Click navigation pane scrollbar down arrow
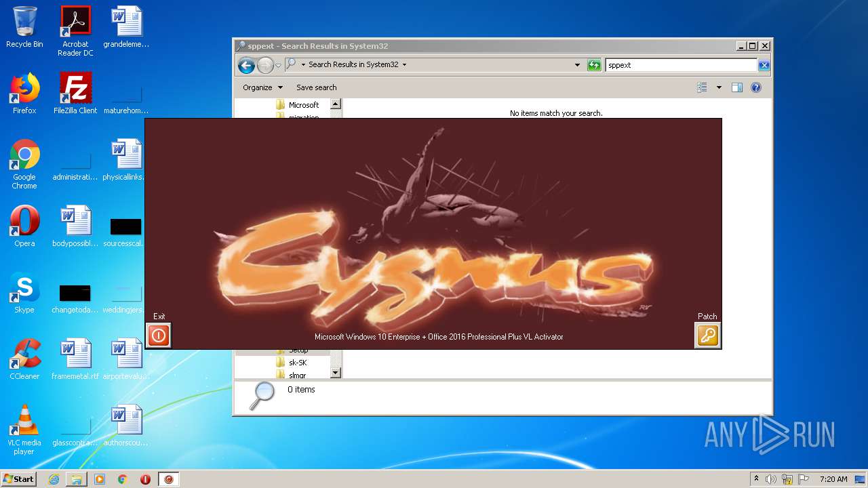This screenshot has height=488, width=868. coord(335,373)
